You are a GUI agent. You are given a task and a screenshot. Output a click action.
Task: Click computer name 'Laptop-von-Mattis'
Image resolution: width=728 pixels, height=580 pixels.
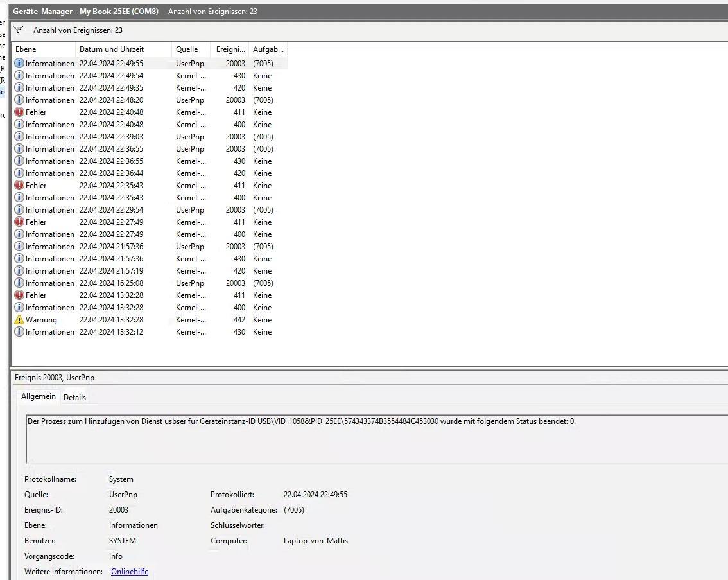click(316, 541)
